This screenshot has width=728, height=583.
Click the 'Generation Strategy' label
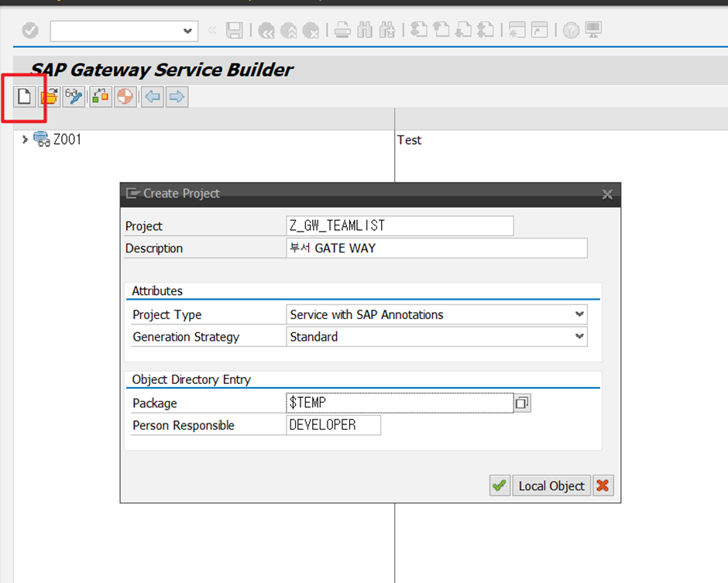pos(186,337)
